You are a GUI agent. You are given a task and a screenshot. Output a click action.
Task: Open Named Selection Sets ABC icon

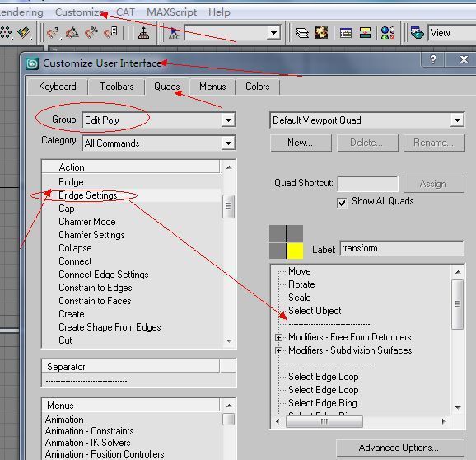click(174, 33)
